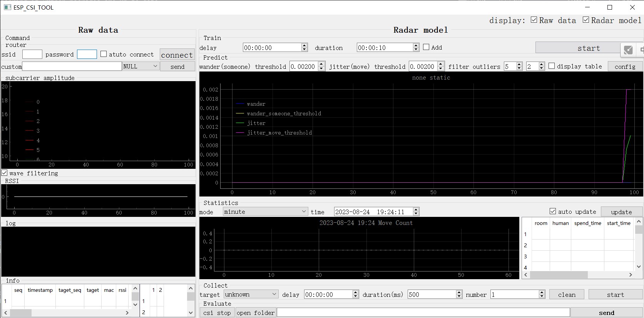The height and width of the screenshot is (318, 644).
Task: Click the spend_time column header
Action: coord(587,223)
